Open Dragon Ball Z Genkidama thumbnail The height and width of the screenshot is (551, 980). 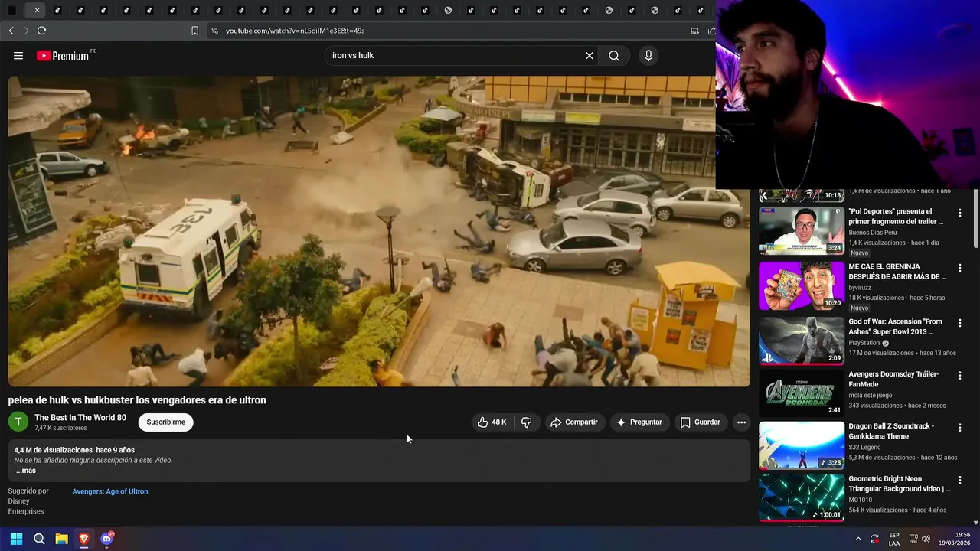[x=802, y=445]
